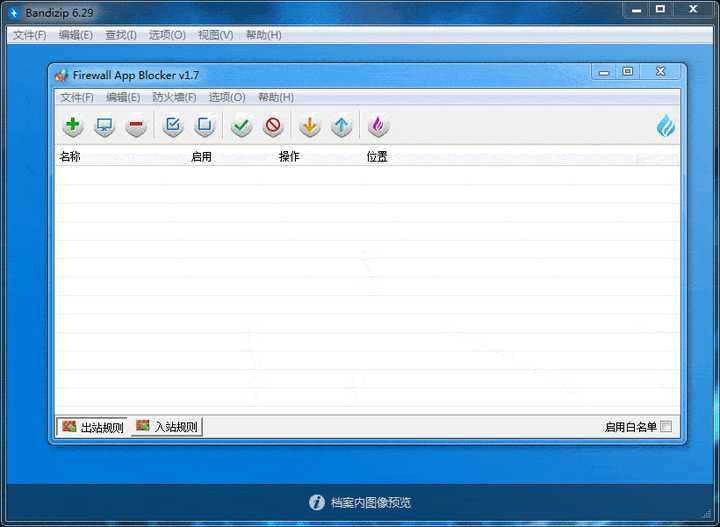Close the Firewall App Blocker window

(x=660, y=72)
